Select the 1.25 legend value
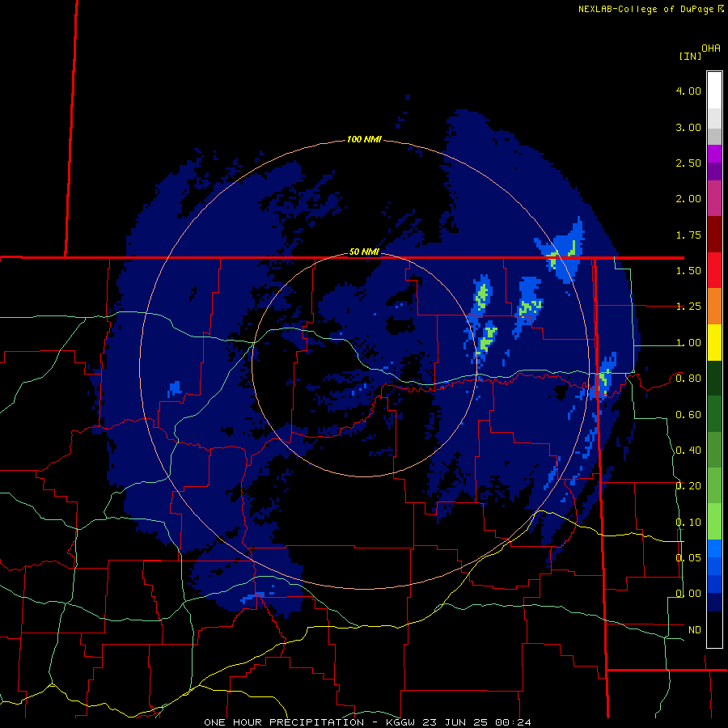728x728 pixels. tap(688, 307)
